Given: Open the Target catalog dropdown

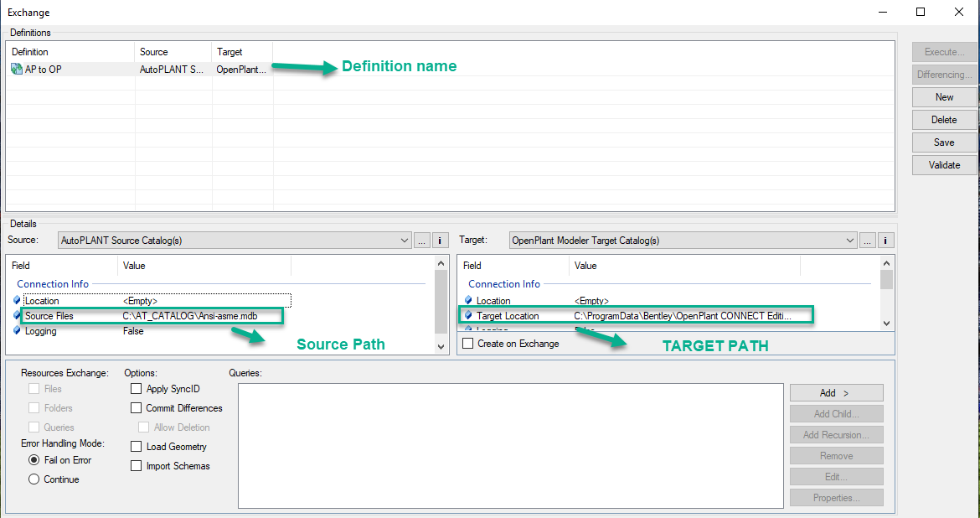Looking at the screenshot, I should [x=683, y=241].
